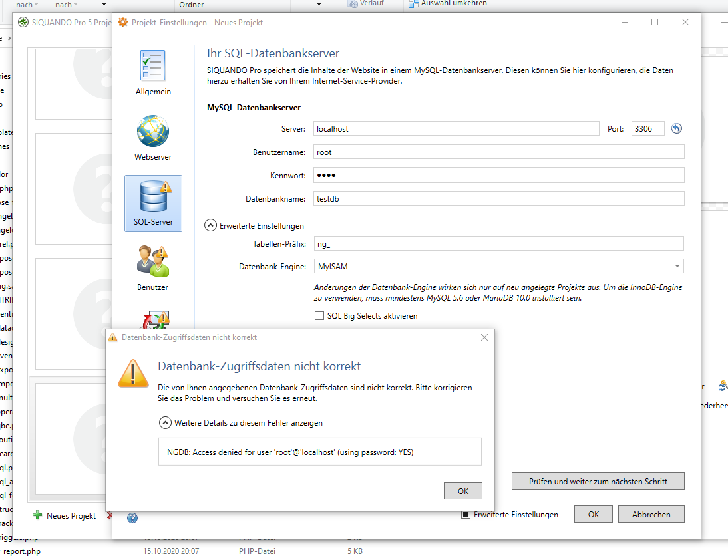Click the Benutzername field containing root
Image resolution: width=728 pixels, height=560 pixels.
498,152
